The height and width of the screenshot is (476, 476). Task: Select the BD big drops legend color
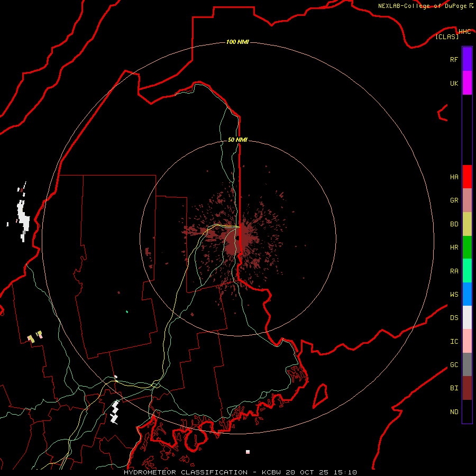(467, 224)
